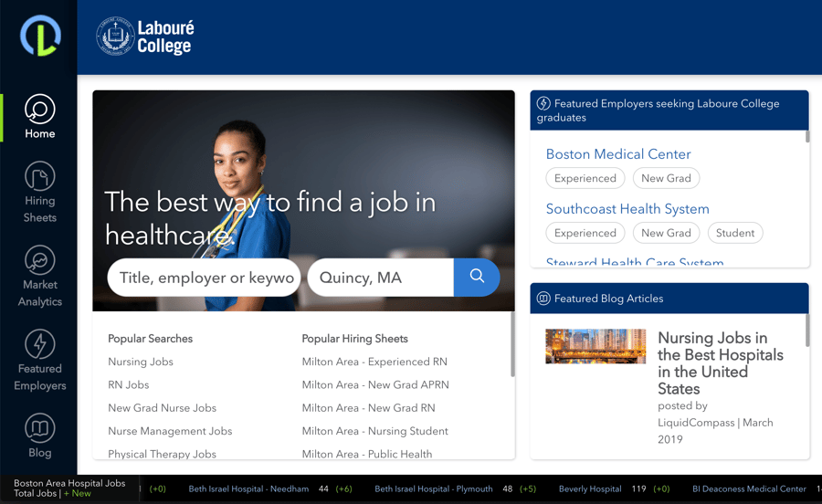Toggle the New Grad tag under Boston Medical Center
Viewport: 822px width, 504px height.
tap(666, 178)
